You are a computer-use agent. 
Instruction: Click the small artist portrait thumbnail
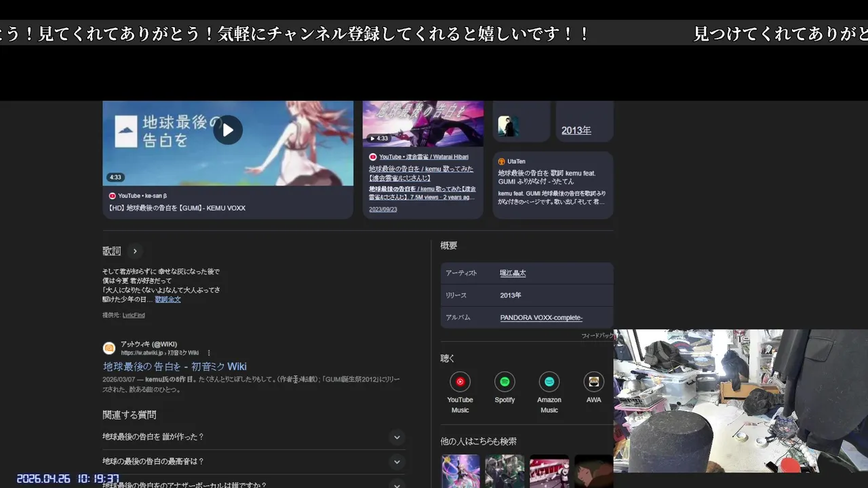click(508, 126)
